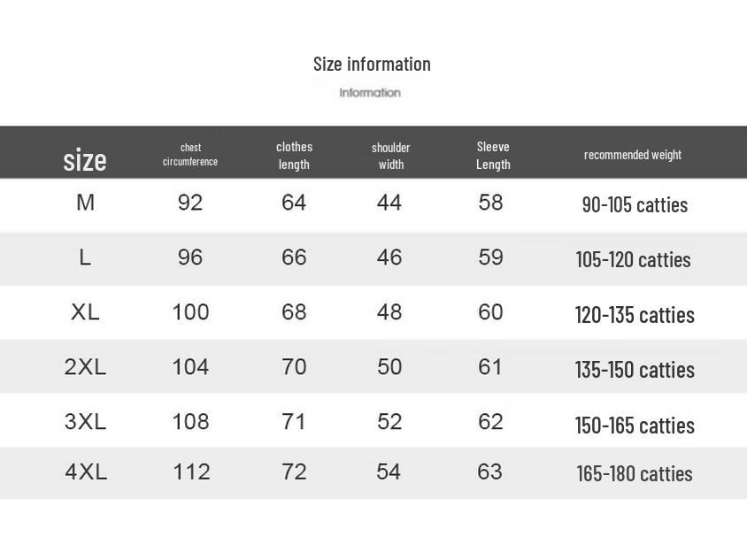Viewport: 747px width, 560px height.
Task: Click the '90-105 catties' weight cell
Action: click(x=635, y=205)
